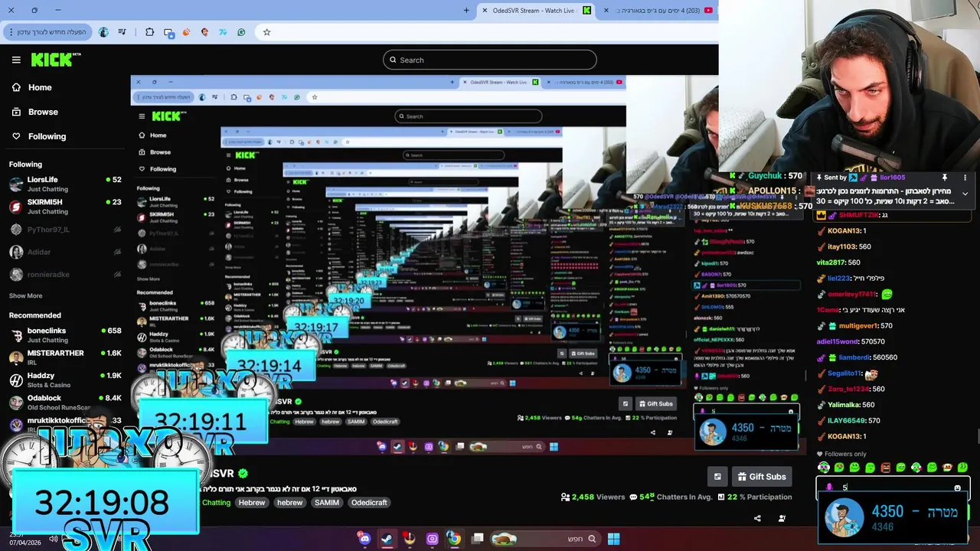This screenshot has height=551, width=980.
Task: Open LiorsLife channel in Following list
Action: coord(65,184)
